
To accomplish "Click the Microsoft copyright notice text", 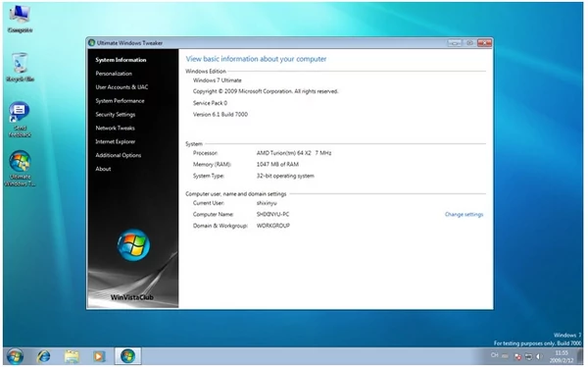I will pos(266,91).
